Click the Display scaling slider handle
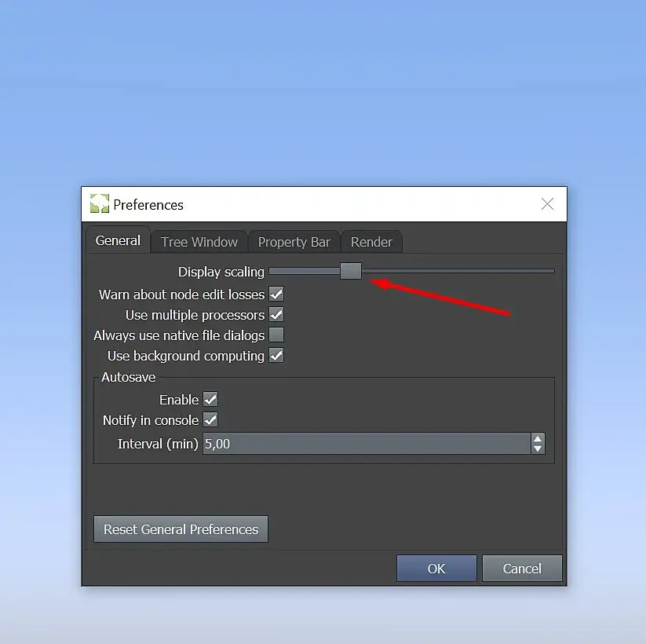 point(351,271)
